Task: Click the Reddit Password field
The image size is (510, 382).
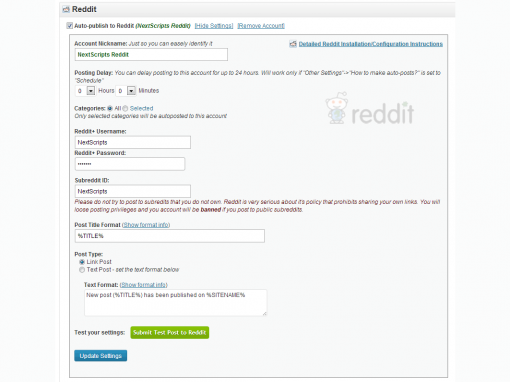Action: [x=130, y=164]
